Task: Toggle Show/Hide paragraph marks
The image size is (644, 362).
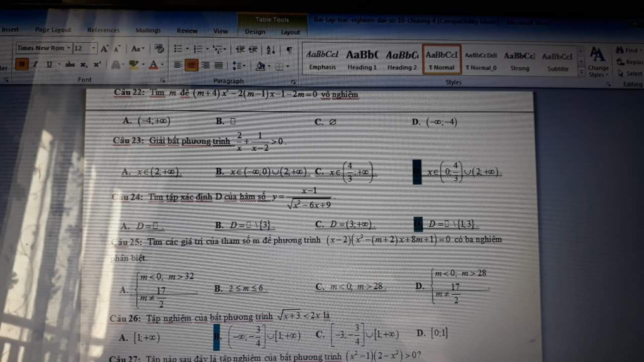Action: pos(289,50)
